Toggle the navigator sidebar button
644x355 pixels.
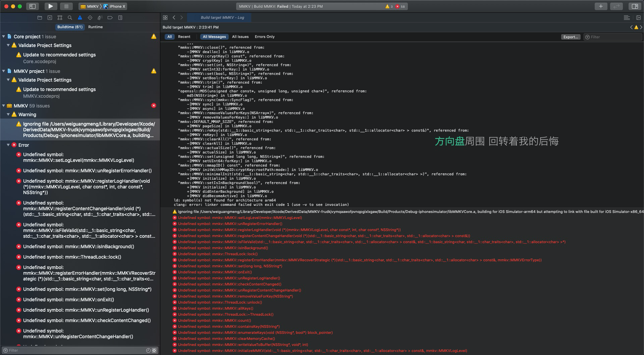33,6
